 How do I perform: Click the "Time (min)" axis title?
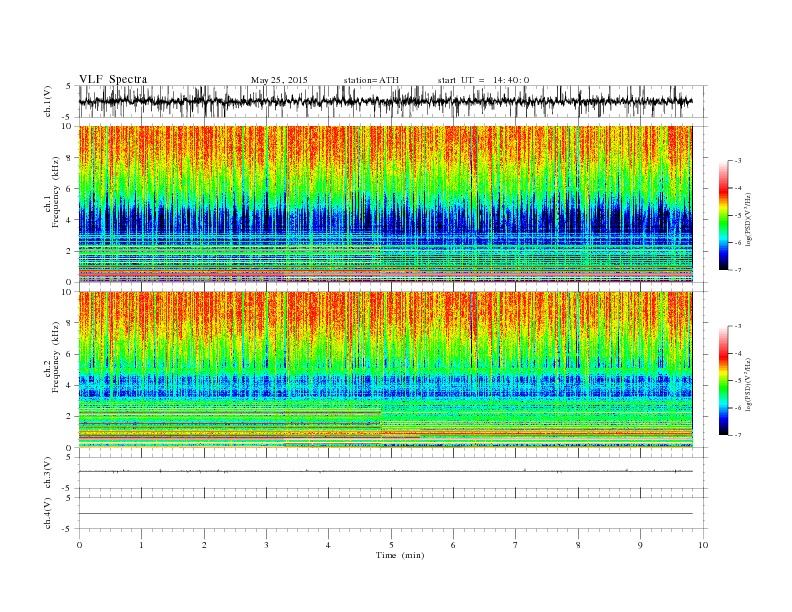coord(400,555)
